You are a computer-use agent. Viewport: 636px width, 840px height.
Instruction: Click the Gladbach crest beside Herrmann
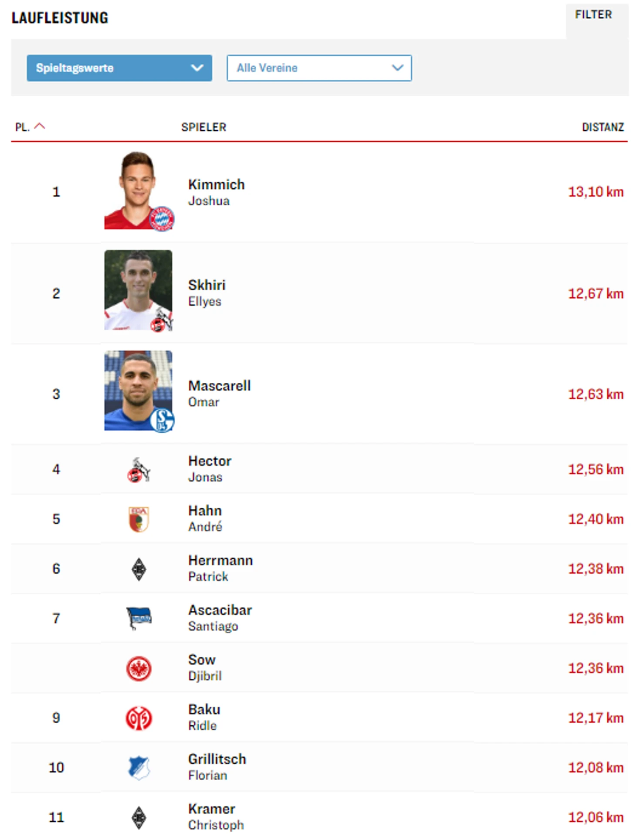pos(139,569)
